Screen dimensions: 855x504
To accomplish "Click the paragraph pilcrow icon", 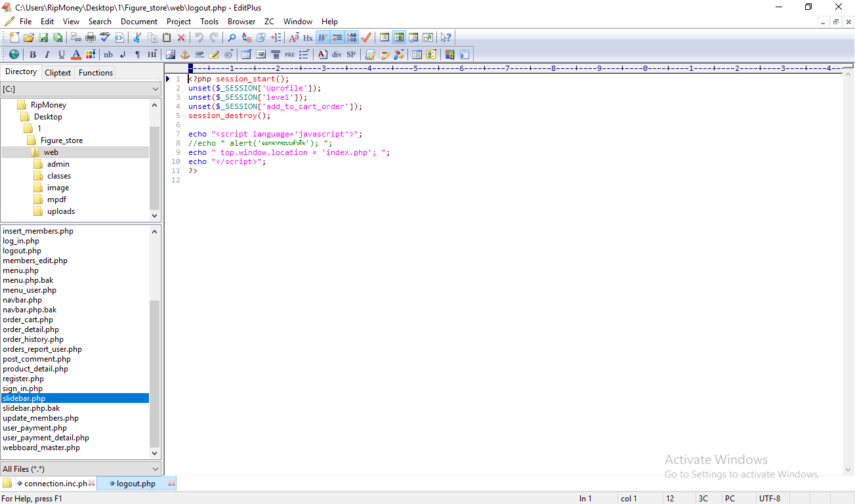I will 137,54.
